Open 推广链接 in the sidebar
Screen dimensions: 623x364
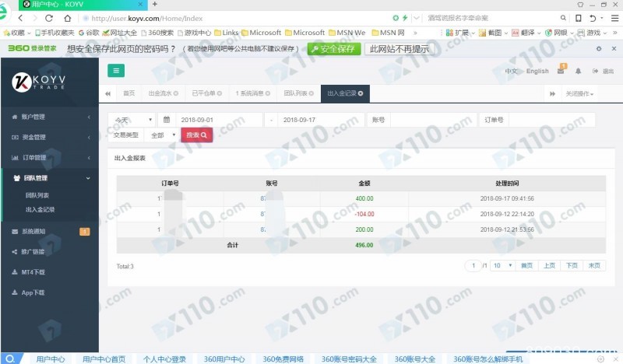50,252
